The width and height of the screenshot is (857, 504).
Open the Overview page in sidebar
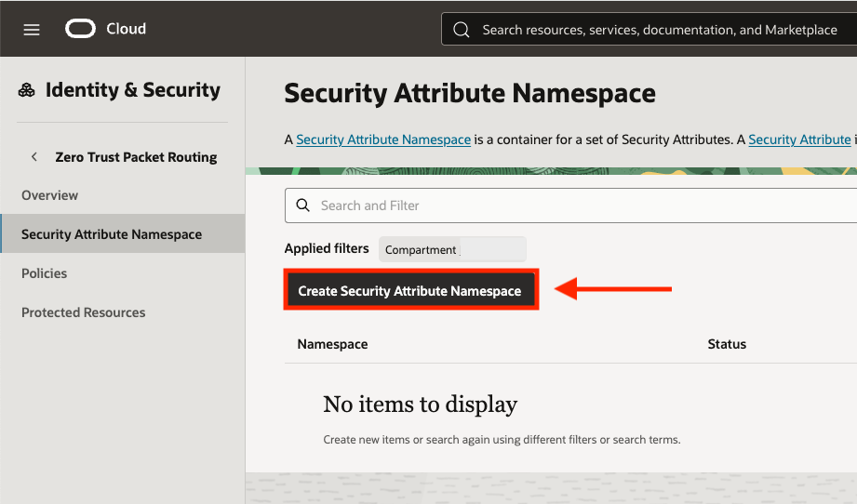tap(50, 195)
